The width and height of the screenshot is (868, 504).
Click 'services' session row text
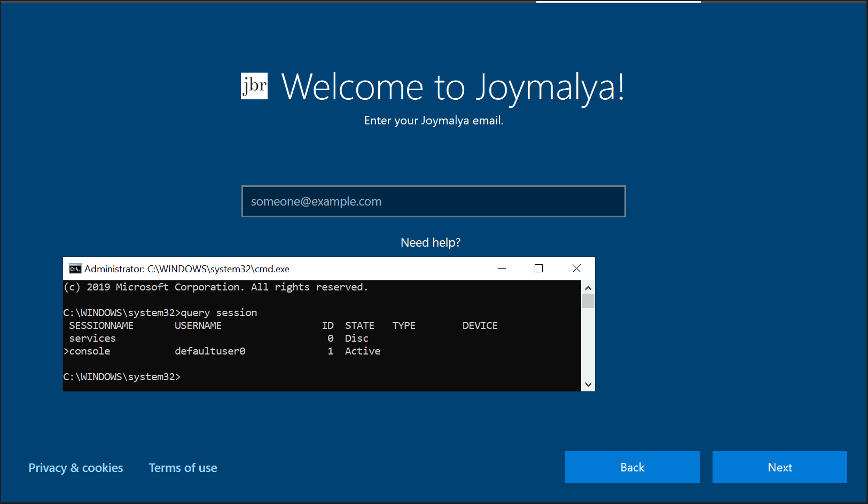[x=92, y=338]
